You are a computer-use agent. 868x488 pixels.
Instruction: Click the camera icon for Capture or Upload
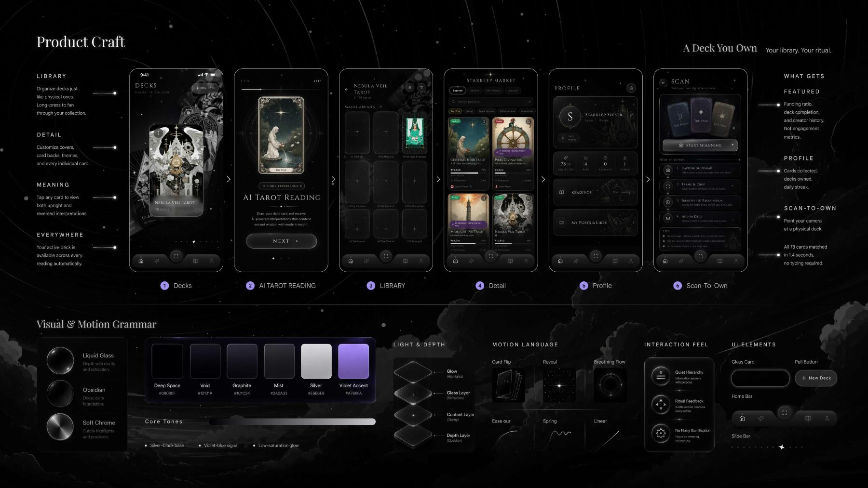pos(668,170)
